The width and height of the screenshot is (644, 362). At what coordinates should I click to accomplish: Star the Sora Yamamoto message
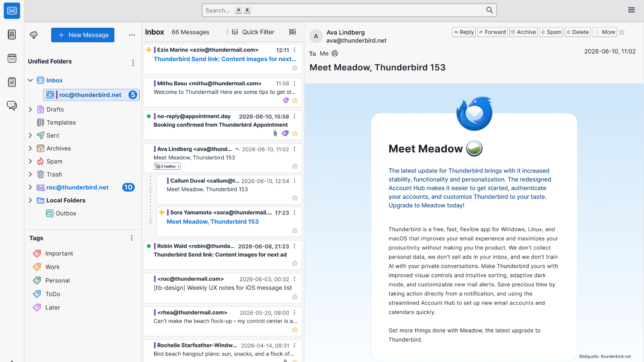[295, 230]
